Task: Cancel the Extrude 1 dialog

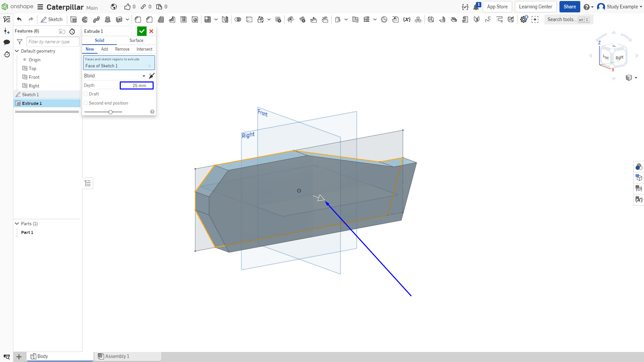Action: click(x=151, y=31)
